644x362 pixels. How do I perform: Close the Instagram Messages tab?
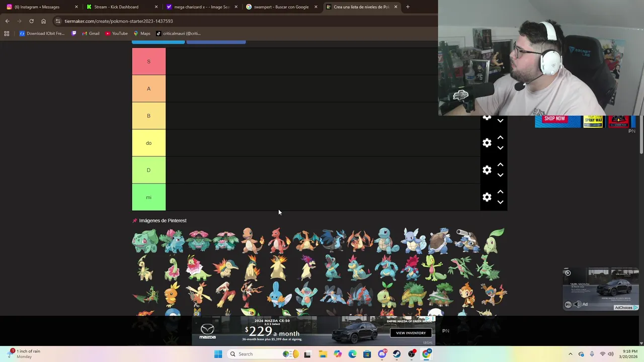tap(76, 7)
